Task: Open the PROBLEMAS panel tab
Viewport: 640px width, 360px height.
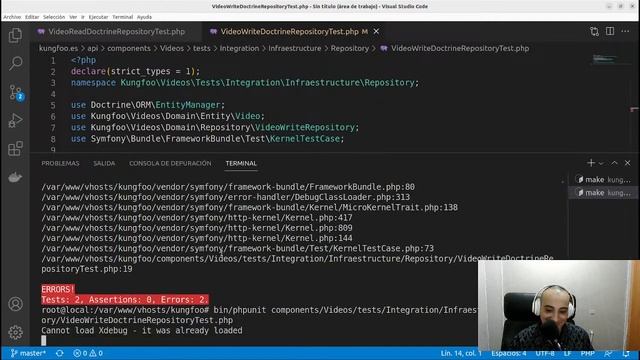Action: pyautogui.click(x=60, y=163)
